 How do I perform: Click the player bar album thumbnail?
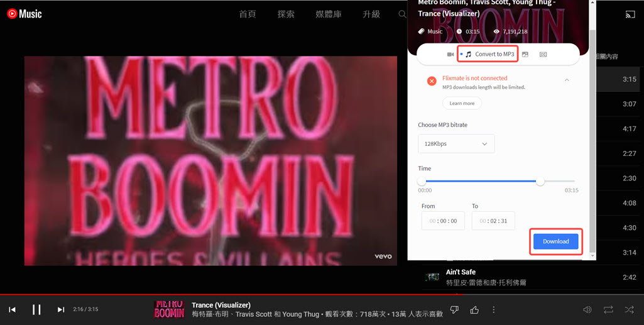point(169,309)
